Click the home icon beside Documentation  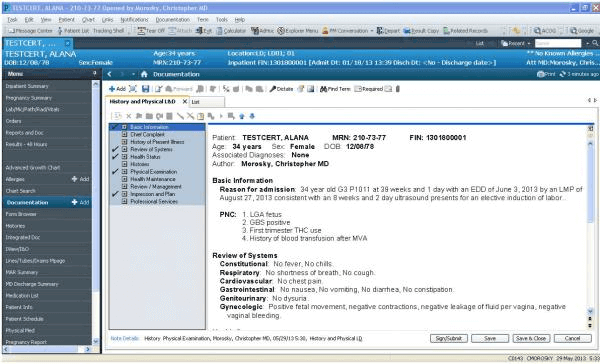144,74
